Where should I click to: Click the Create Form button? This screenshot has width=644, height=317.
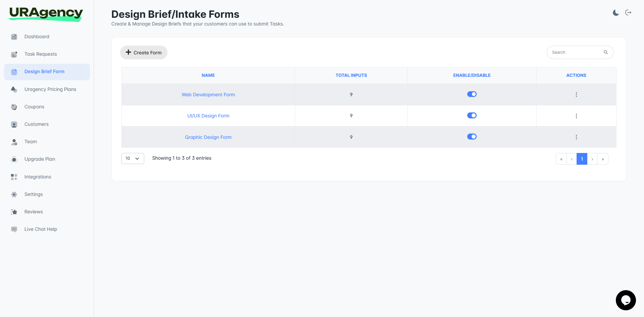[144, 52]
